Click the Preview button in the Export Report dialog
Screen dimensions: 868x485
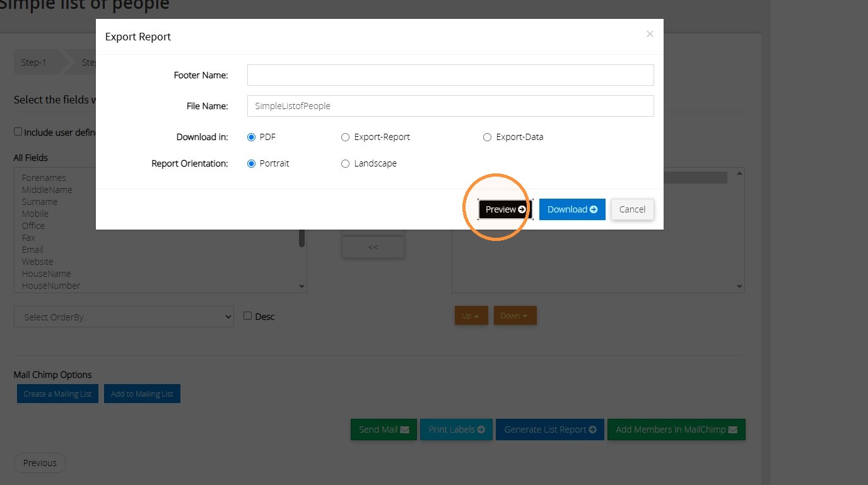click(x=505, y=209)
